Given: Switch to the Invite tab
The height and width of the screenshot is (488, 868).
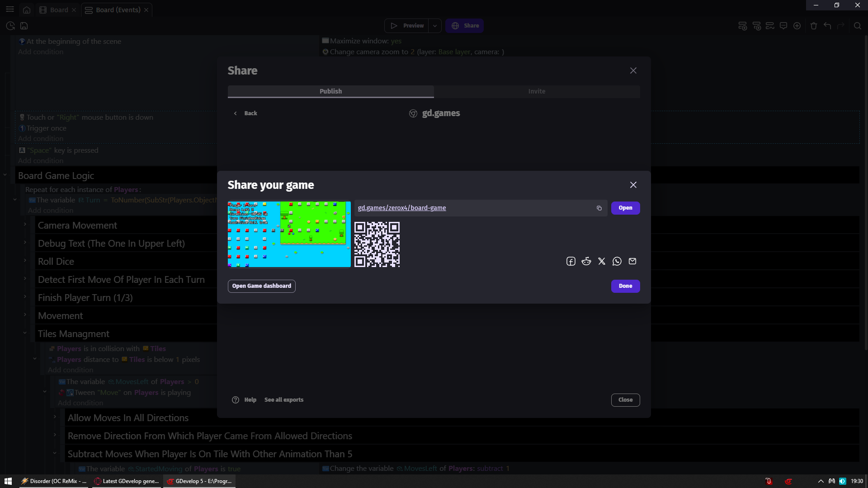Looking at the screenshot, I should [537, 91].
